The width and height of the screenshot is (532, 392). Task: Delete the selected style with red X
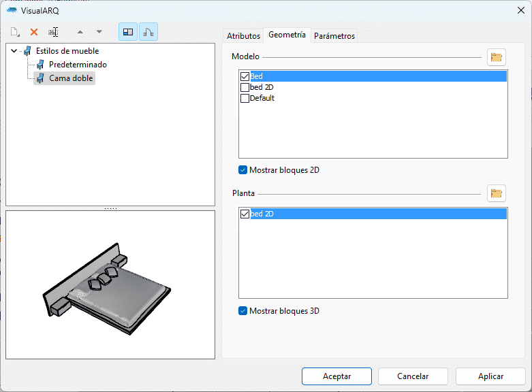34,32
